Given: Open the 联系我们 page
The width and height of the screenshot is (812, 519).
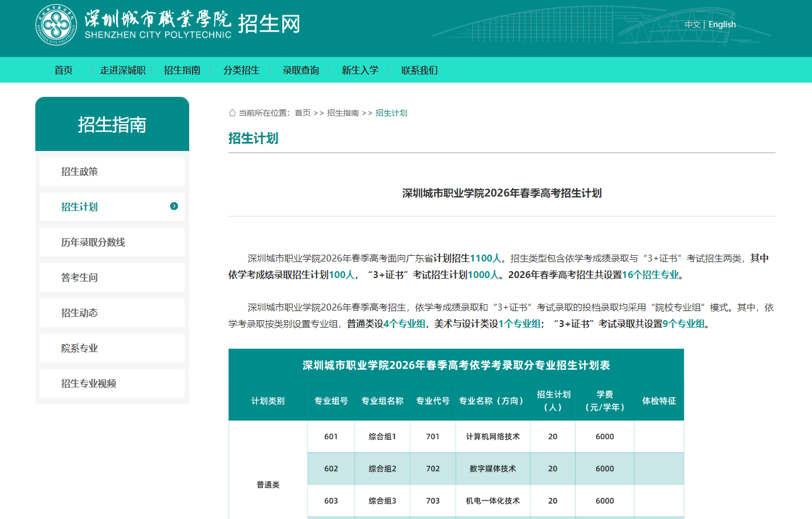Looking at the screenshot, I should coord(418,70).
